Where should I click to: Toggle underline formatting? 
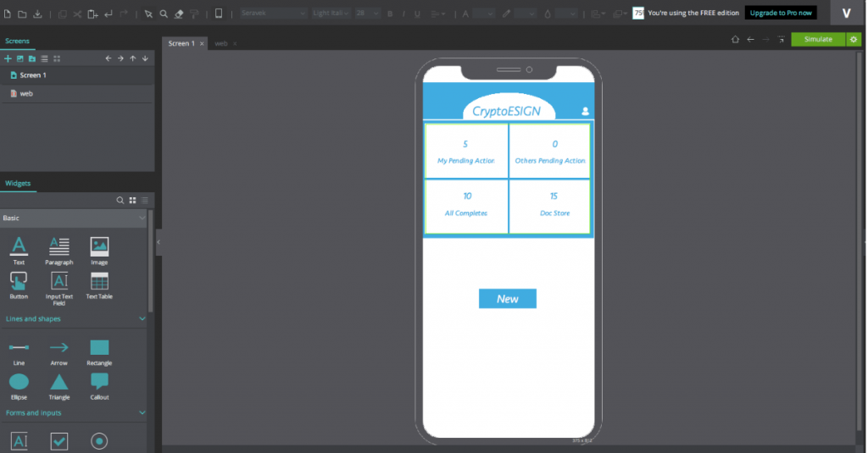(417, 14)
